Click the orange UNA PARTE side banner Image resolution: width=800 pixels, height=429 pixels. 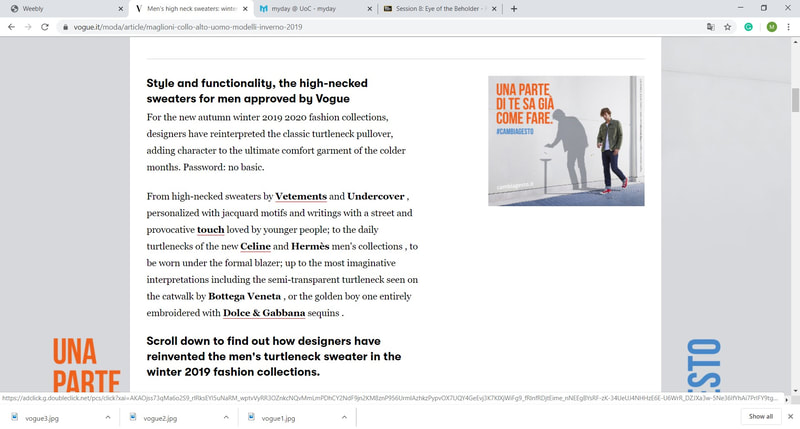pos(86,365)
